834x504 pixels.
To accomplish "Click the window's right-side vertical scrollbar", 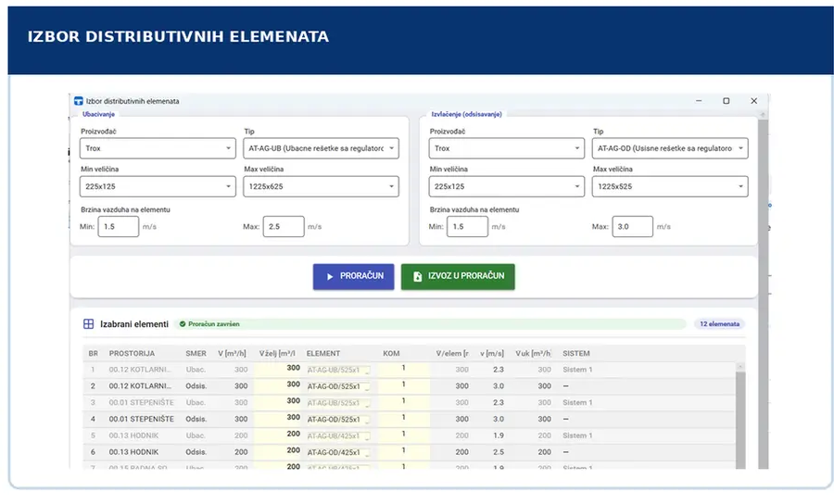I will [x=764, y=293].
